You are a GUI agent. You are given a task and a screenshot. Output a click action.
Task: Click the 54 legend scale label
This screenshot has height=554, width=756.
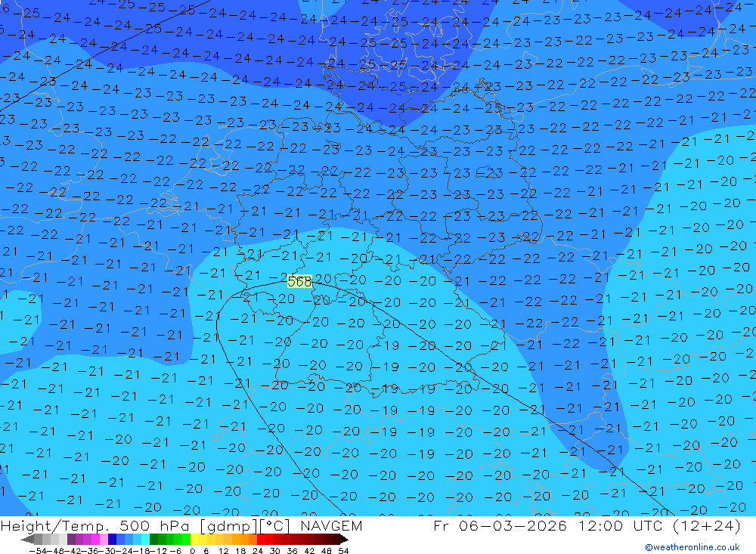[x=343, y=551]
